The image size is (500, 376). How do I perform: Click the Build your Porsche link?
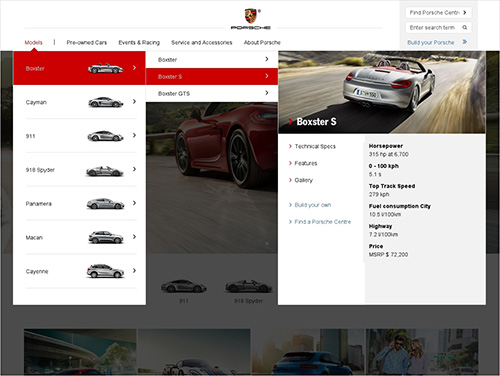point(431,42)
